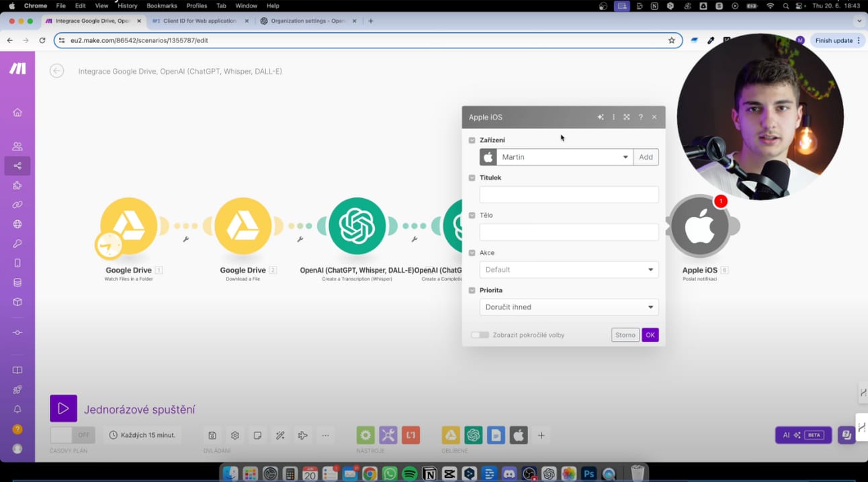This screenshot has height=482, width=868.
Task: Open the History menu in menu bar
Action: click(x=128, y=5)
